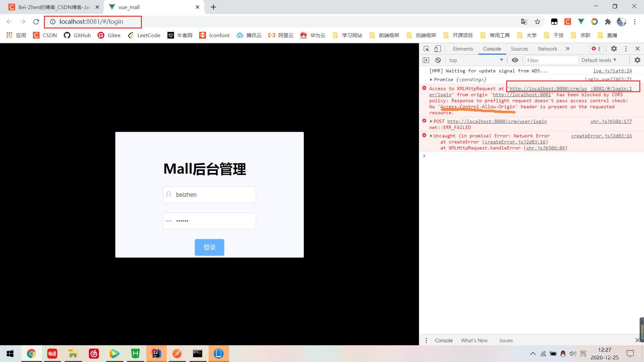Click the clear console icon
Viewport: 644px width, 362px height.
click(438, 60)
